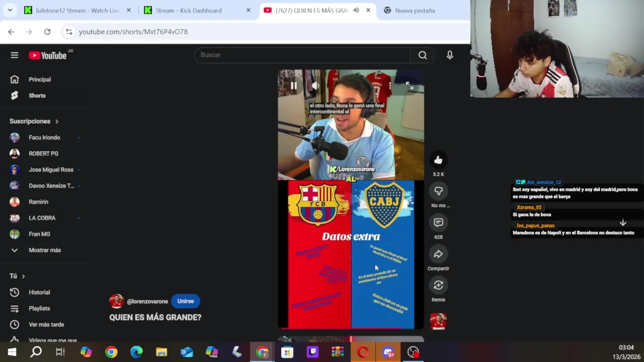Expand the Short to fullscreen
The image size is (644, 362).
(x=409, y=85)
